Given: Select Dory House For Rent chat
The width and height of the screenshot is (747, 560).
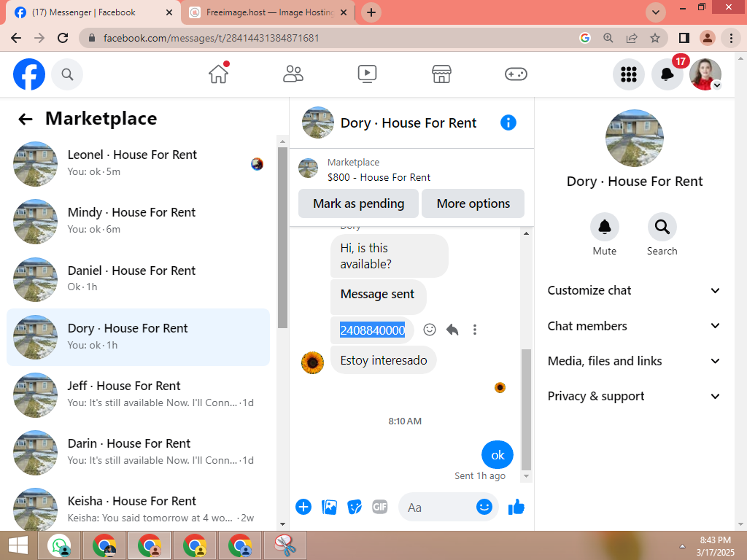Looking at the screenshot, I should point(138,337).
